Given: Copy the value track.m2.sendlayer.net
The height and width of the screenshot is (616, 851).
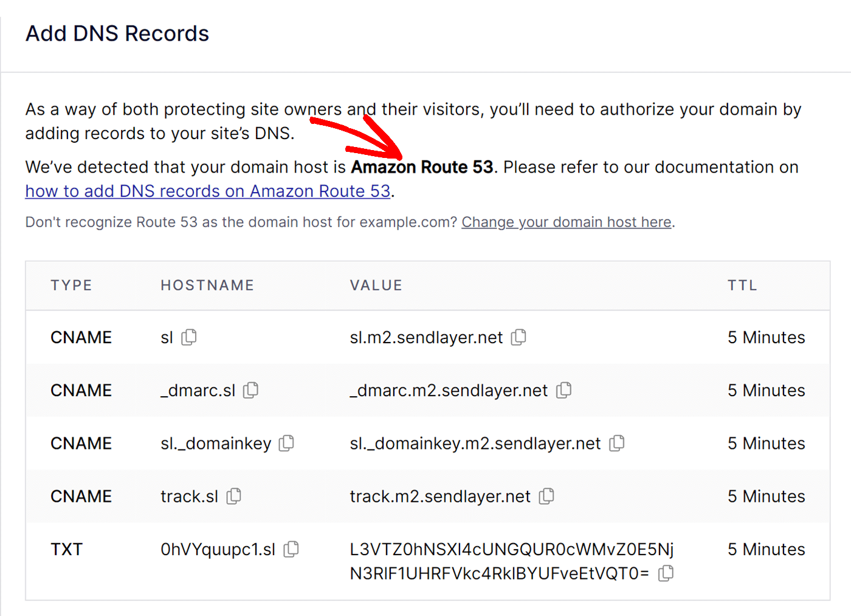Looking at the screenshot, I should tap(546, 496).
